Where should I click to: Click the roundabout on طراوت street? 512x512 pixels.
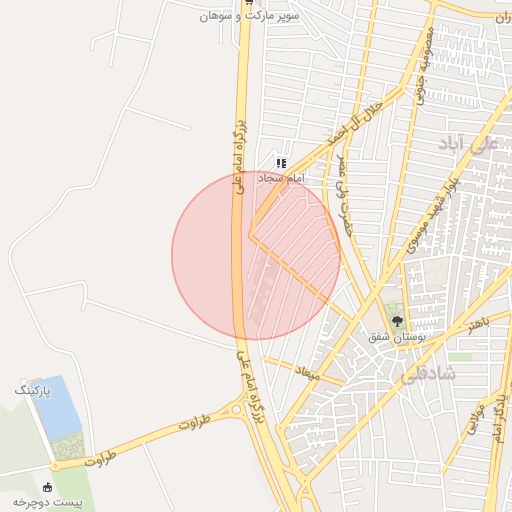tap(236, 410)
